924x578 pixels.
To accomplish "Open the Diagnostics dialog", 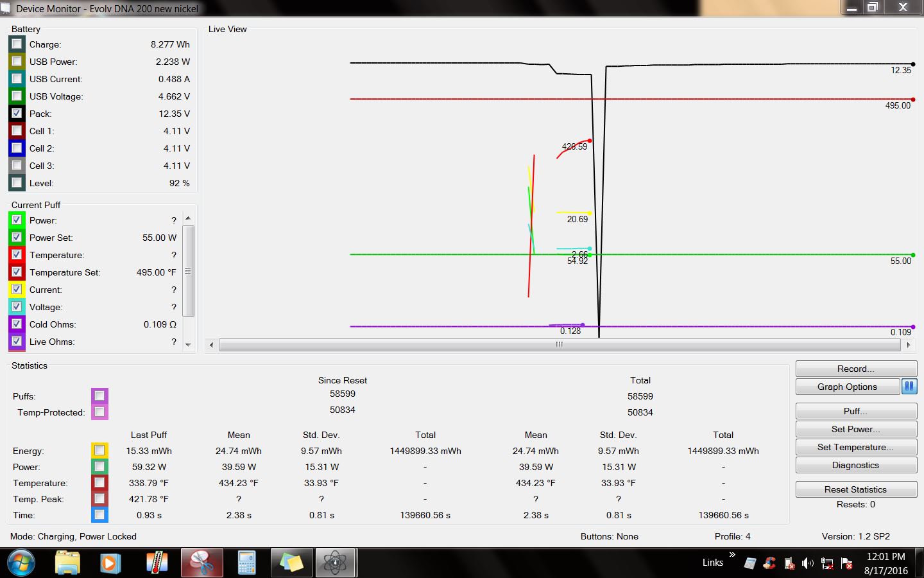I will [x=855, y=465].
